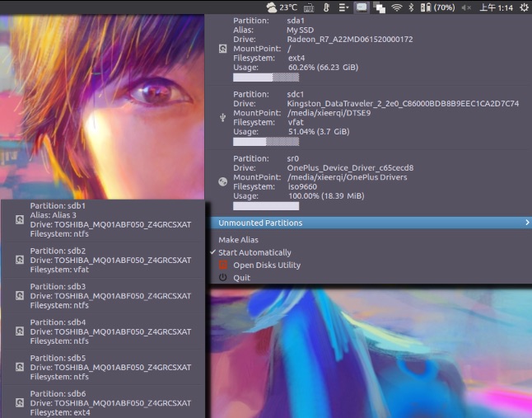Click usage text 51.04% (3.7 GiB)
The height and width of the screenshot is (418, 532).
319,132
